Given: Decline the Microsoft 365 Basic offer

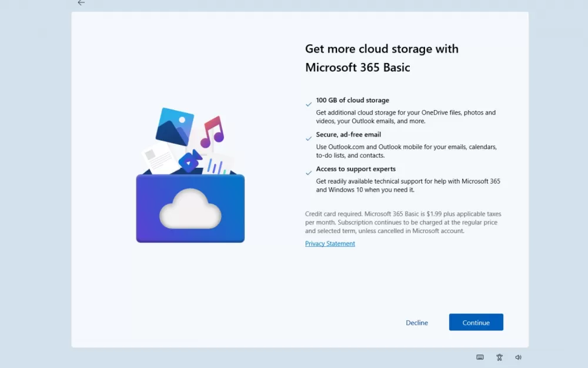Looking at the screenshot, I should (417, 323).
